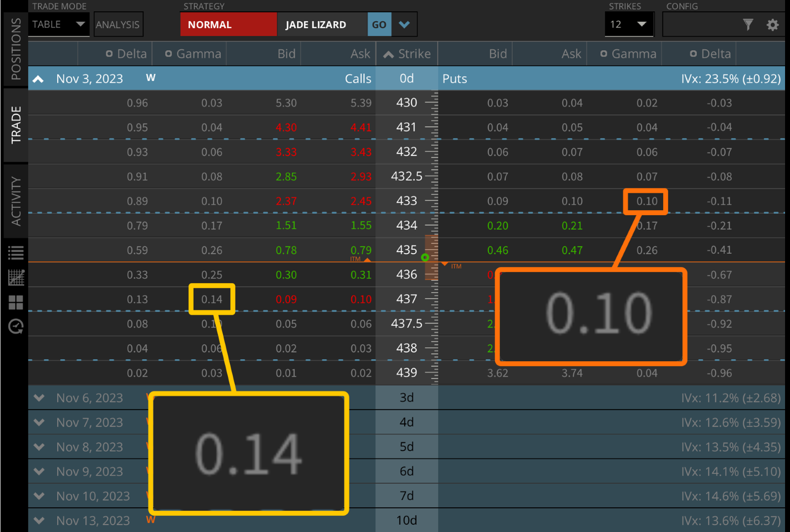Select the order list icon in sidebar
The image size is (790, 532).
pos(15,253)
